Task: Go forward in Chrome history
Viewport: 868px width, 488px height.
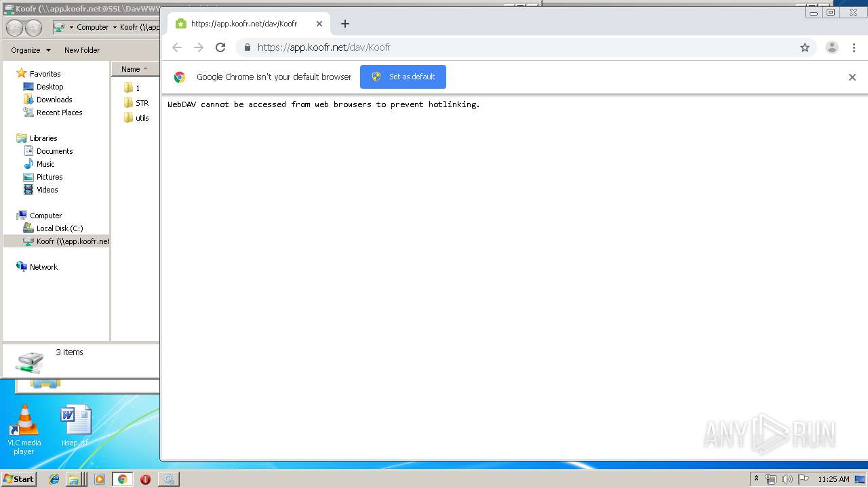Action: pyautogui.click(x=199, y=47)
